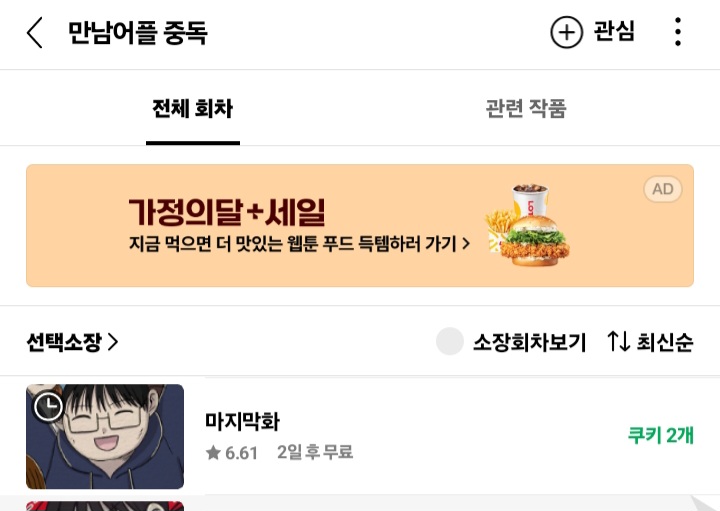The image size is (720, 511).
Task: Go back using the left arrow icon
Action: (35, 33)
